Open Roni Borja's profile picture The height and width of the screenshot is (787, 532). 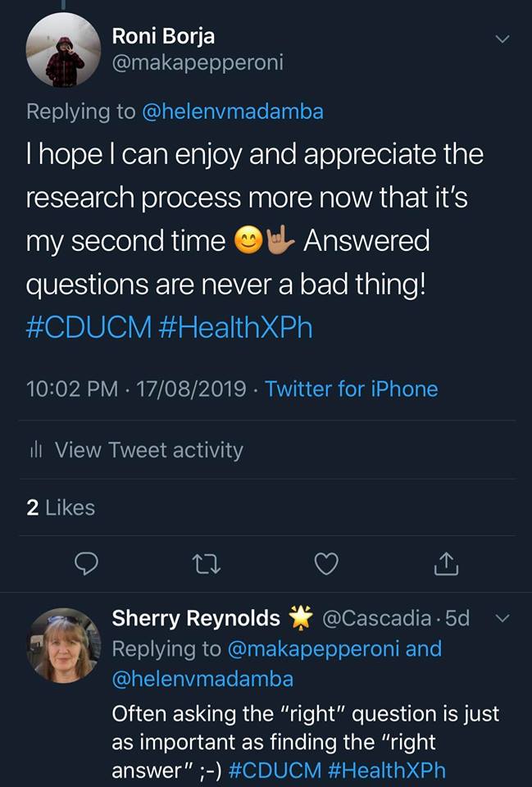tap(64, 51)
